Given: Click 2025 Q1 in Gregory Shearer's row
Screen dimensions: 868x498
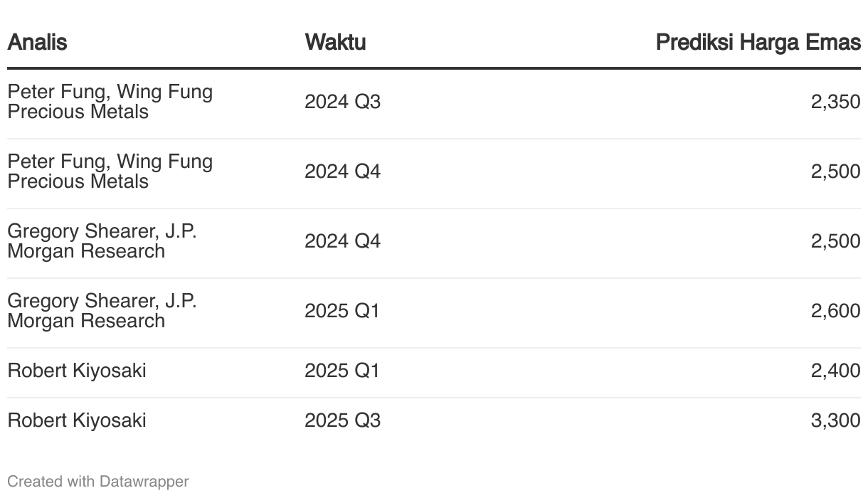Looking at the screenshot, I should 343,311.
